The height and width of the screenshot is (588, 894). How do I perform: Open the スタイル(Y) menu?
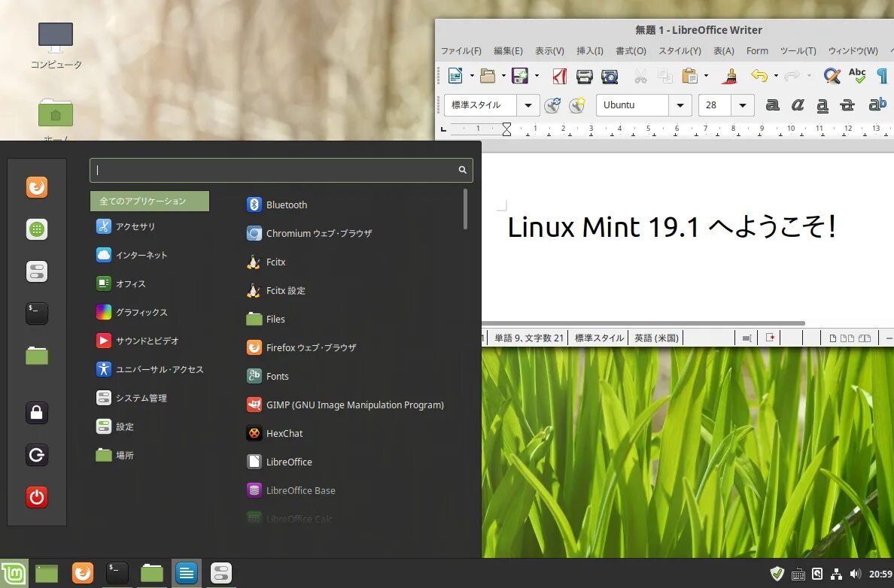point(680,50)
